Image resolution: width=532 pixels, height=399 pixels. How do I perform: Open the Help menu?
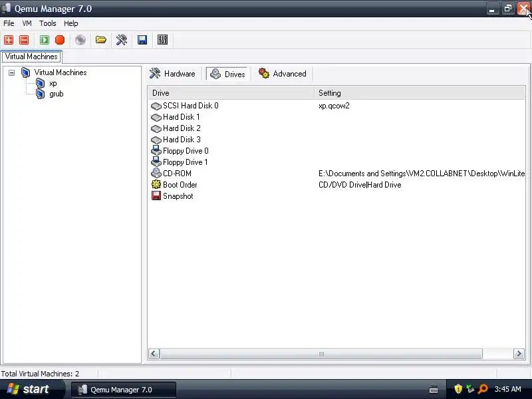pos(71,23)
